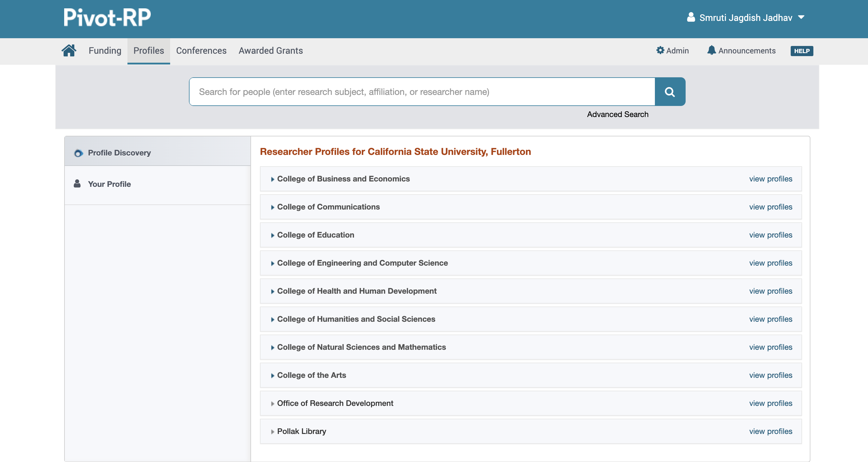Click the Profile Discovery globe icon
868x462 pixels.
pyautogui.click(x=79, y=153)
